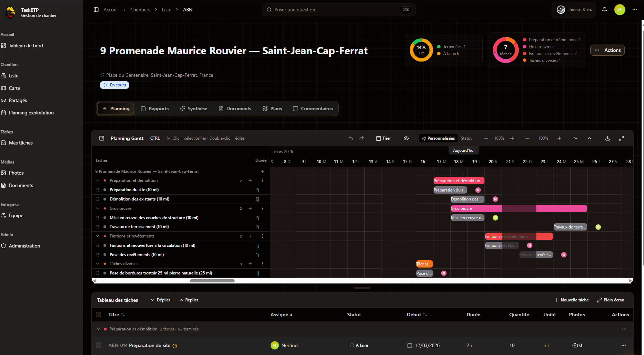Collapse Préparation et démolition Gantt group
Viewport: 644px width, 355px height.
click(98, 180)
